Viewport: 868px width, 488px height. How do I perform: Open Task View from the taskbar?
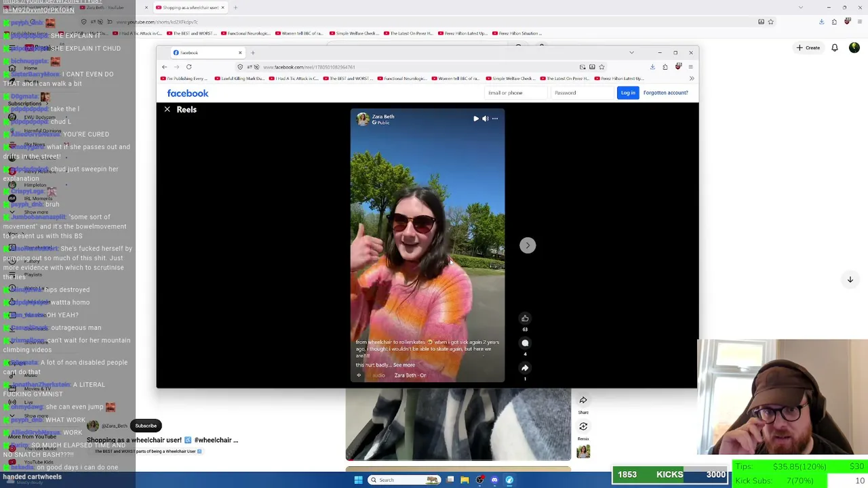click(x=450, y=480)
